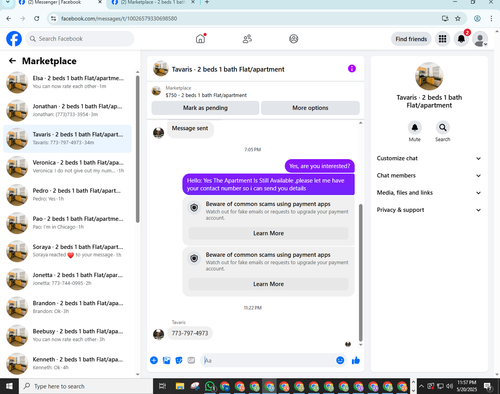Click Learn More on second scam warning
500x394 pixels.
268,284
